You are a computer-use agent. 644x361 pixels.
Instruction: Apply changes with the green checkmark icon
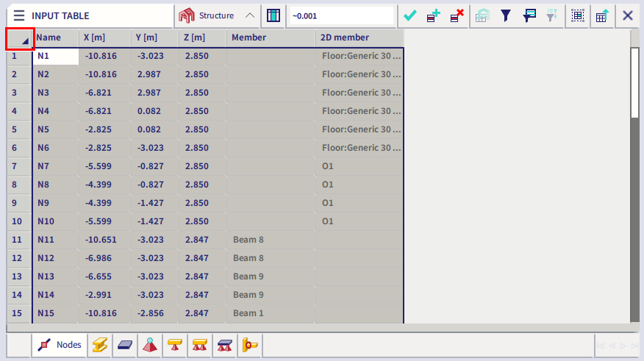[x=410, y=15]
